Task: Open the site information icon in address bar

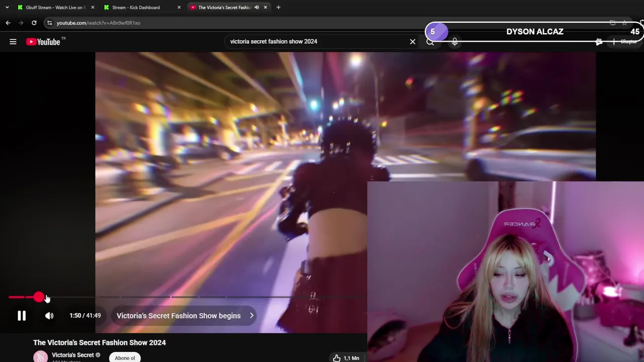Action: click(49, 23)
